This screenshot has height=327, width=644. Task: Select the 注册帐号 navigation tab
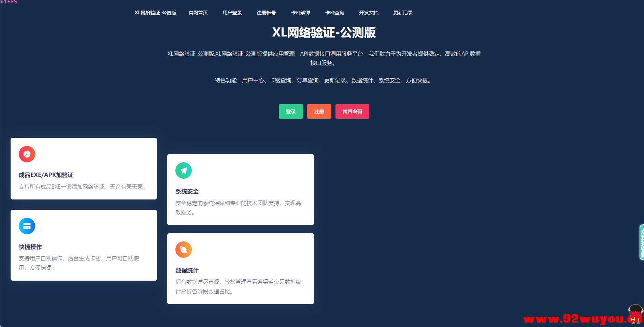click(266, 13)
